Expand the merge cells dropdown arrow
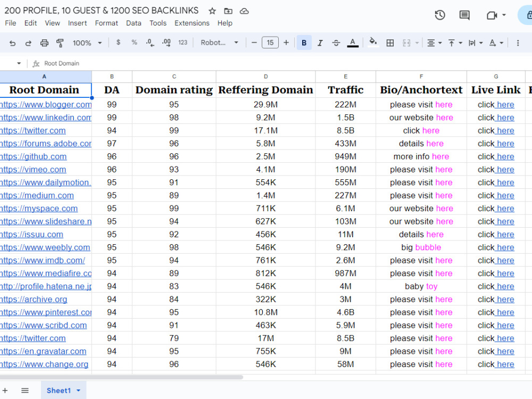 point(417,43)
